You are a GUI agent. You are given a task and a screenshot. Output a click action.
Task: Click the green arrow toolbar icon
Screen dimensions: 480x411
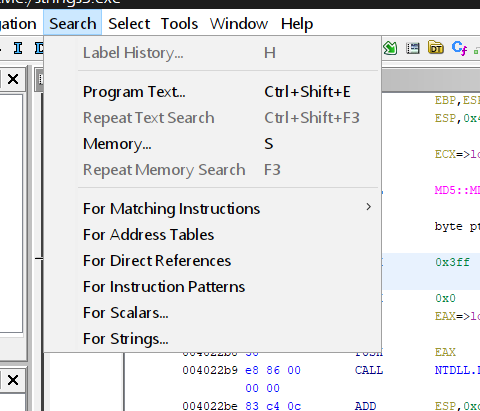[x=390, y=48]
